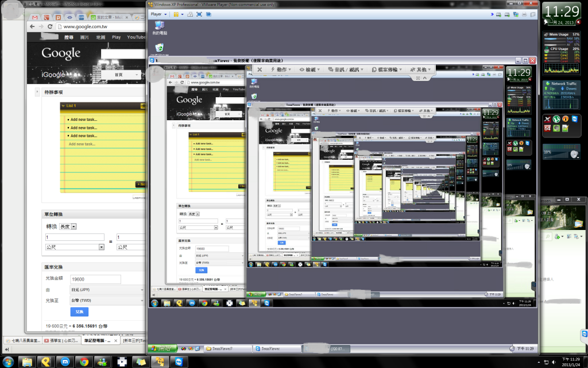Launch TeamViewer from the sidebar launcher gadget
The height and width of the screenshot is (368, 588).
[574, 119]
